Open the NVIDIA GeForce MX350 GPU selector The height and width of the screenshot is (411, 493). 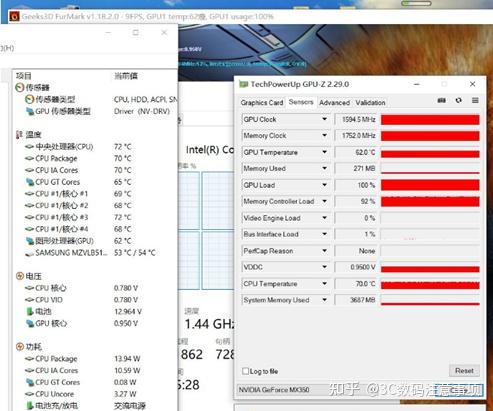pyautogui.click(x=336, y=390)
